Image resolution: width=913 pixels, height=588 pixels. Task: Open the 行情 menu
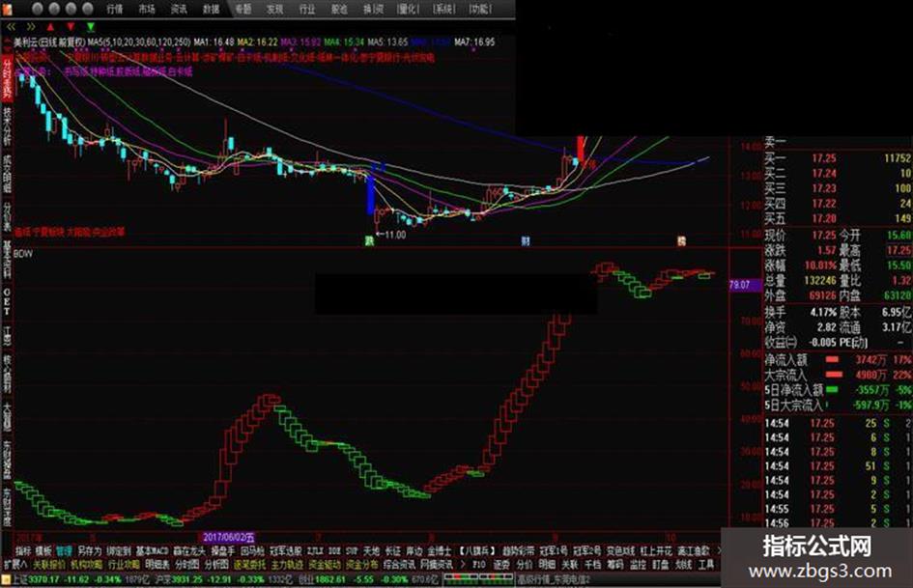[x=115, y=9]
